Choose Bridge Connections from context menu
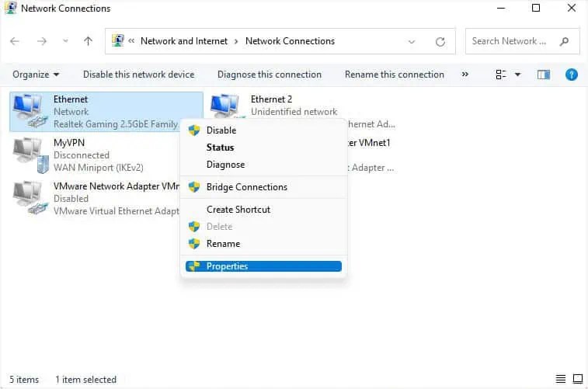 pos(263,187)
